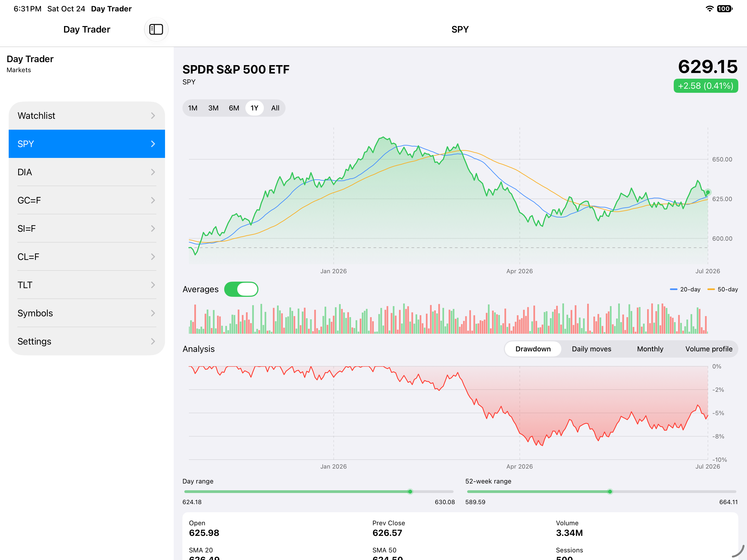This screenshot has width=747, height=560.
Task: Select the 1M time range
Action: tap(193, 108)
